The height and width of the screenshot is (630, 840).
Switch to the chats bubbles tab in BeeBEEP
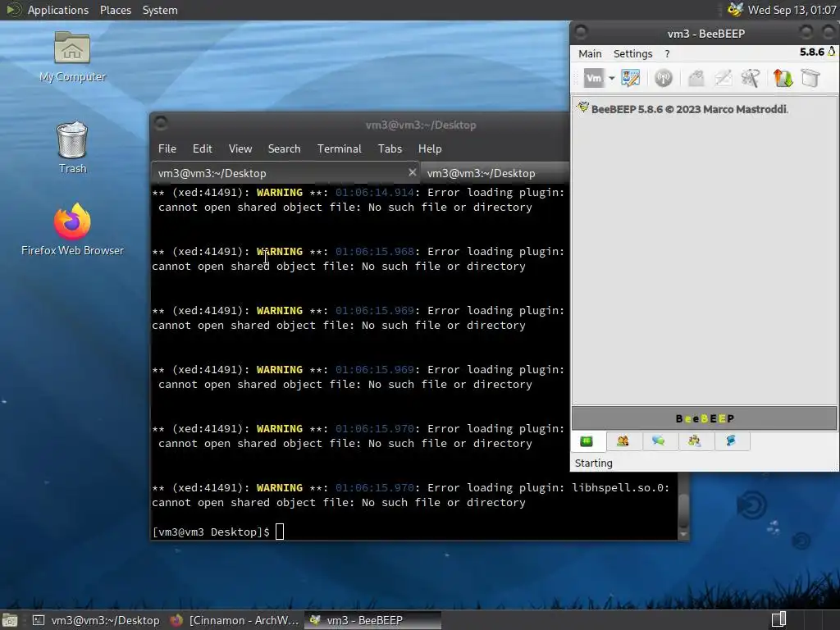pyautogui.click(x=659, y=441)
